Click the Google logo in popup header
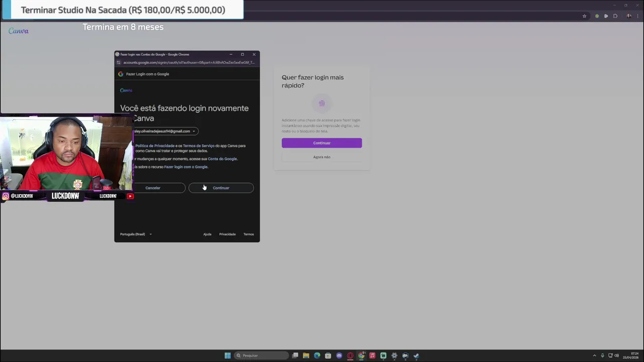Viewport: 644px width, 362px height. 121,74
